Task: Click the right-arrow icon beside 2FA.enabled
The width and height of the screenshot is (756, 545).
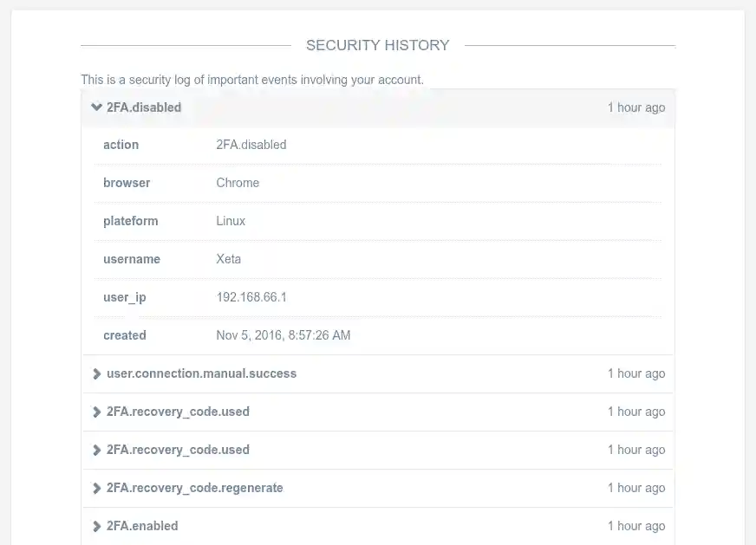Action: [96, 526]
